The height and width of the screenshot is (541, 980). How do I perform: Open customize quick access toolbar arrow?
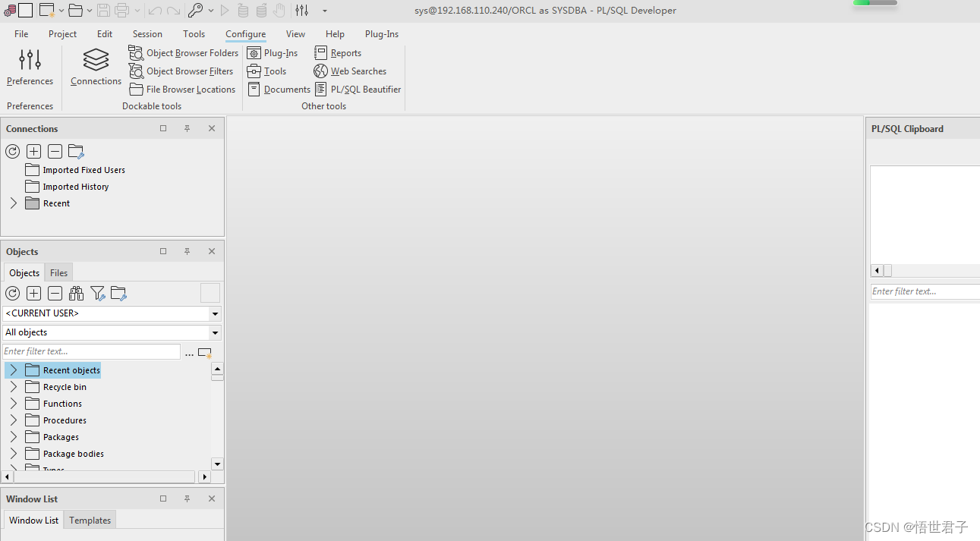(325, 11)
